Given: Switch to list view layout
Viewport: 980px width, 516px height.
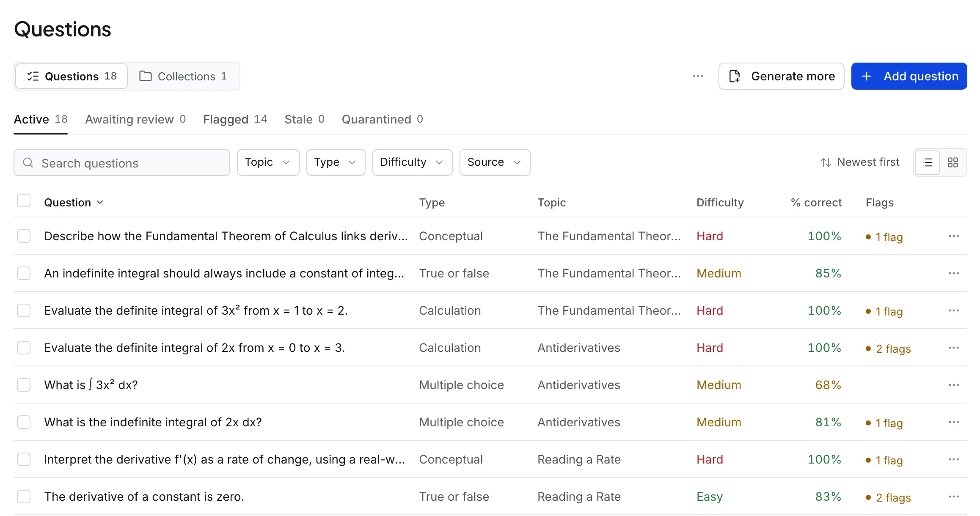Looking at the screenshot, I should 928,162.
